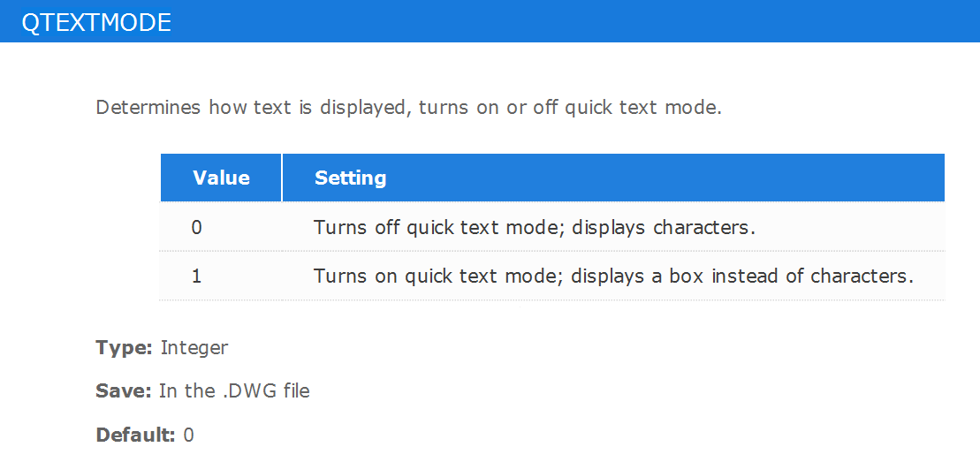
Task: Click the Default value 0
Action: point(189,435)
